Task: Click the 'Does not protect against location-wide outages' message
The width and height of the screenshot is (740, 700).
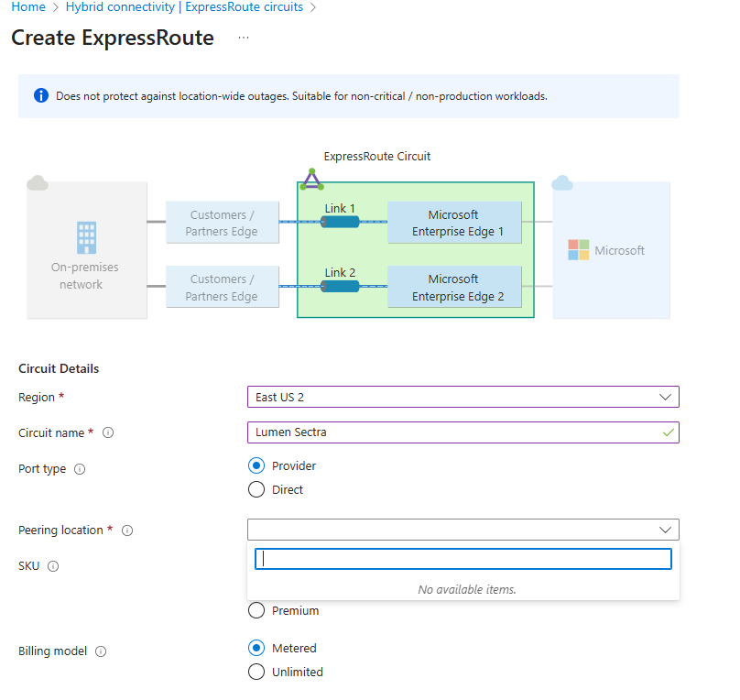Action: (301, 96)
